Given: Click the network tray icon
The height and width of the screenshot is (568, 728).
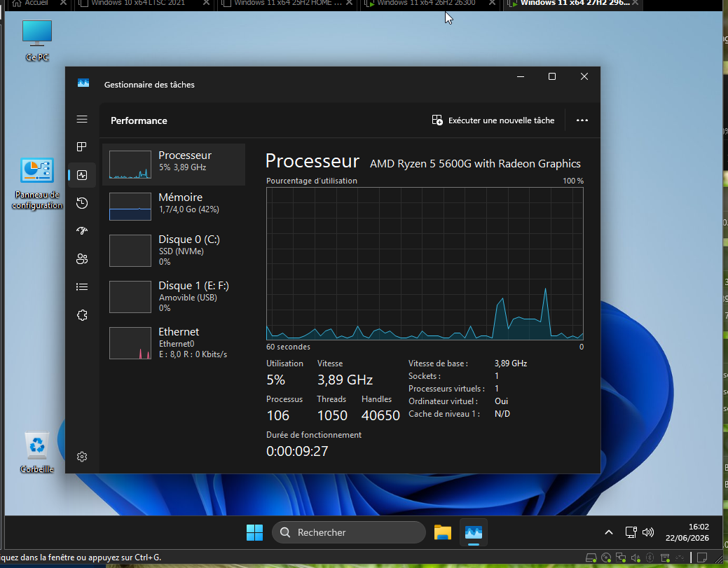Looking at the screenshot, I should [631, 532].
